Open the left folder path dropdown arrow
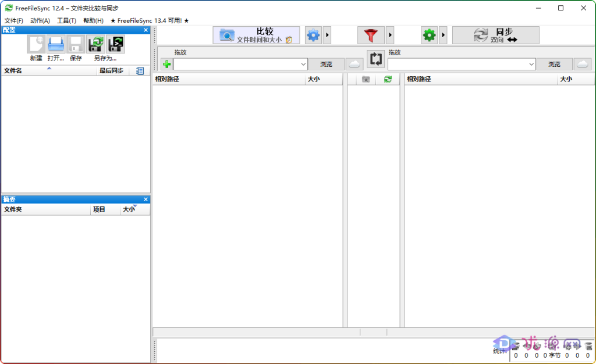The height and width of the screenshot is (364, 596). pyautogui.click(x=303, y=64)
